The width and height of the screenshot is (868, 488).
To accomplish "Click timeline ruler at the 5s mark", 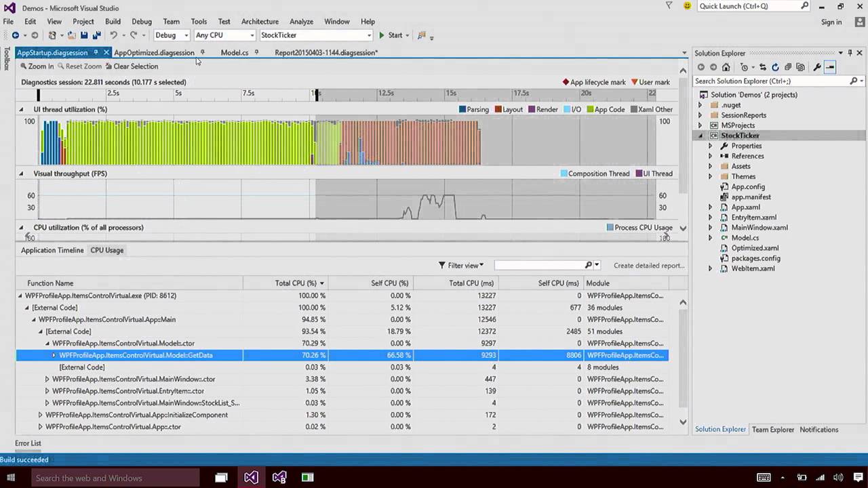I will pos(178,94).
